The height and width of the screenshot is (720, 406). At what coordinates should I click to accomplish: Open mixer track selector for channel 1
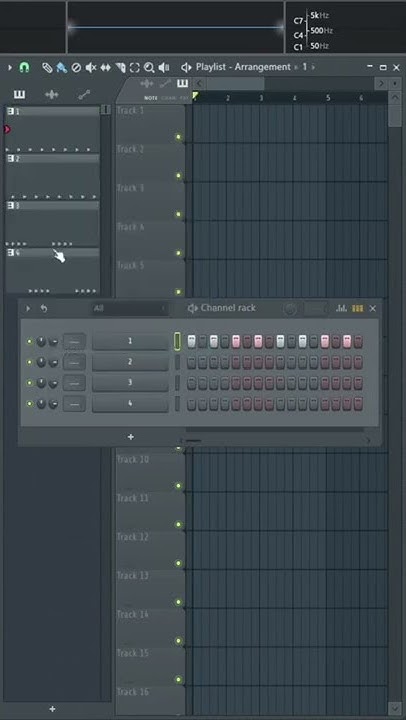tap(74, 342)
